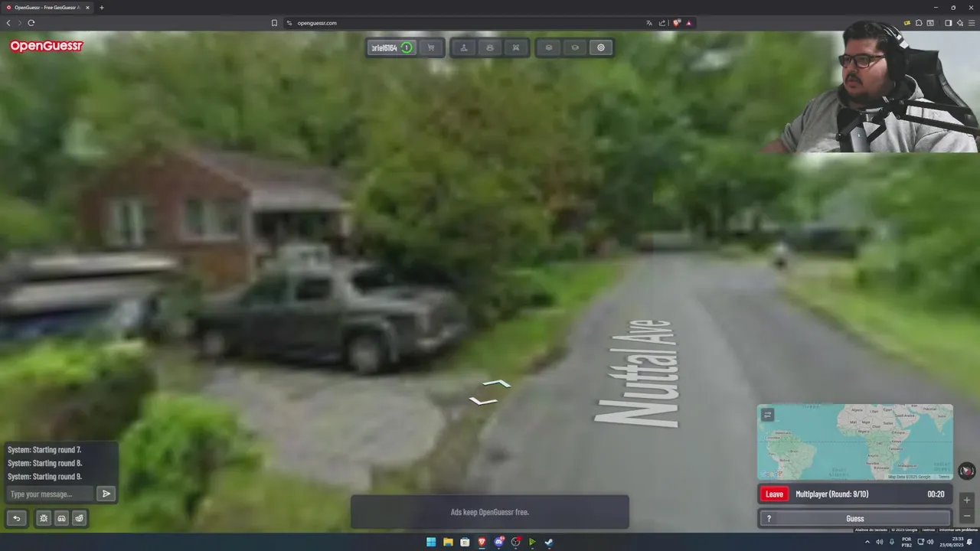Open the settings gear in the top toolbar
Image resolution: width=980 pixels, height=551 pixels.
601,47
